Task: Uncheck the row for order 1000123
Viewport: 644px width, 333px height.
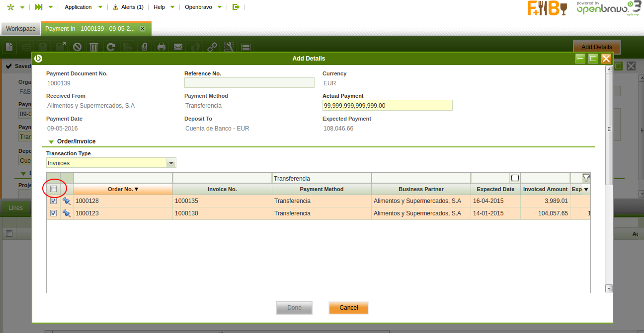Action: point(54,213)
